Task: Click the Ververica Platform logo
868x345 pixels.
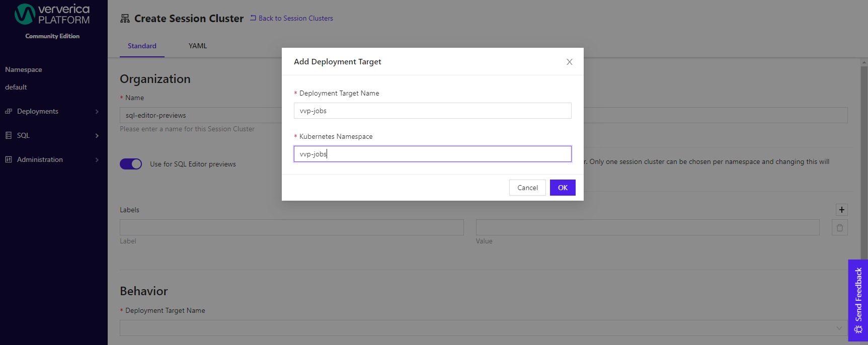Action: (x=52, y=15)
